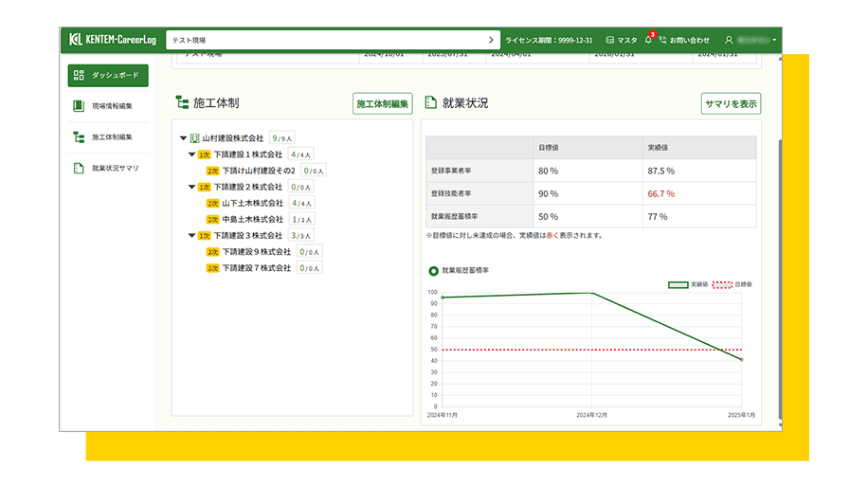Collapse the 下請建設３株式会社 node
Viewport: 868px width, 488px height.
191,235
